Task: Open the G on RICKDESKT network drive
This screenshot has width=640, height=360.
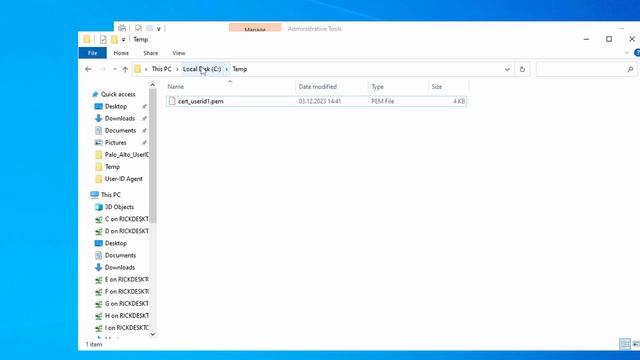Action: coord(127,304)
